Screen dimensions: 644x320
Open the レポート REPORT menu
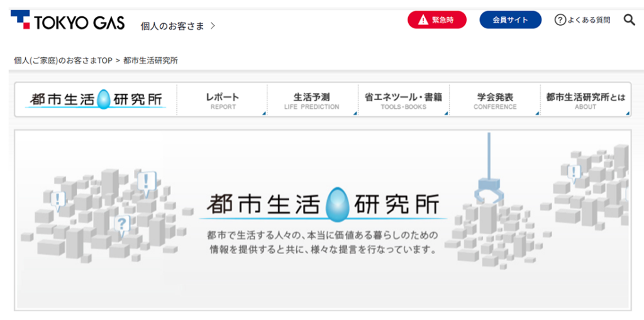(x=223, y=101)
